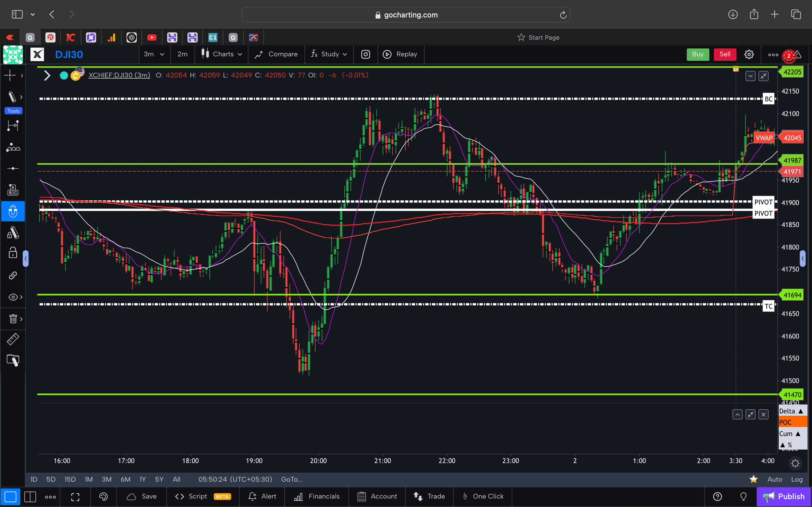Click the green Buy button

click(x=697, y=54)
